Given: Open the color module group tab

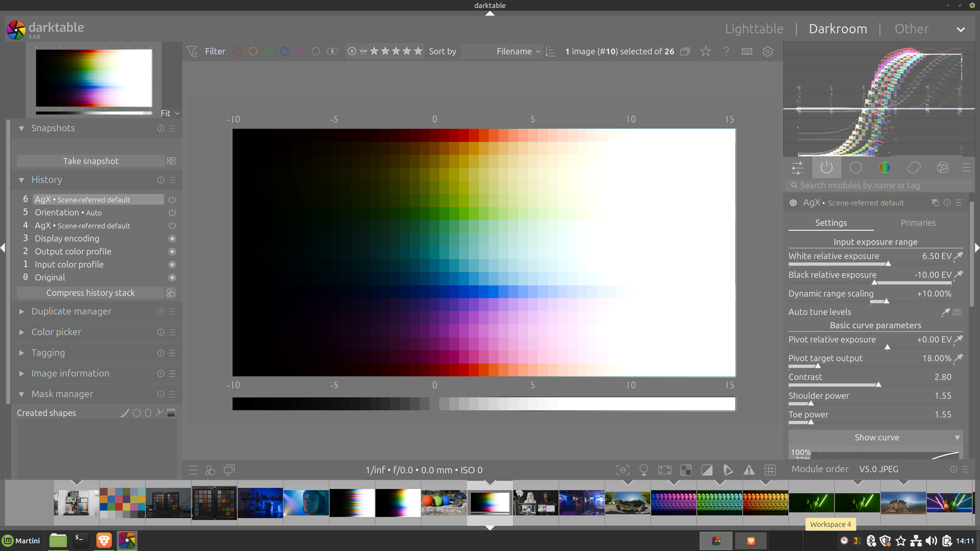Looking at the screenshot, I should pyautogui.click(x=884, y=168).
